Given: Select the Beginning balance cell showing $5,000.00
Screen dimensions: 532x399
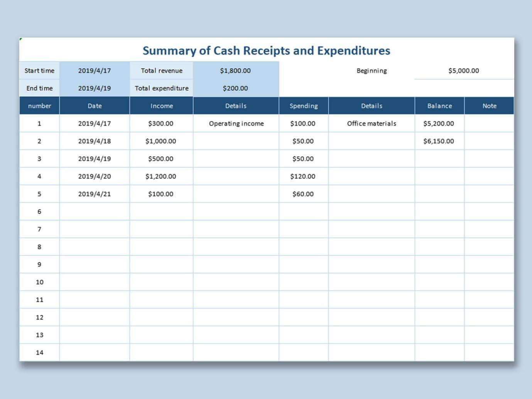Looking at the screenshot, I should click(463, 71).
